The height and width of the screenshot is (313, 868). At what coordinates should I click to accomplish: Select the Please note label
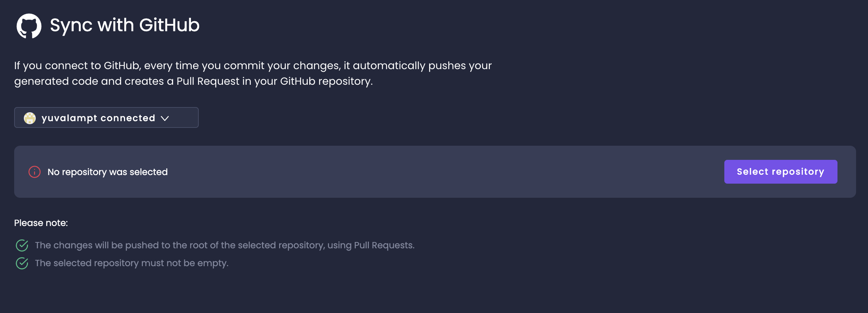tap(41, 222)
